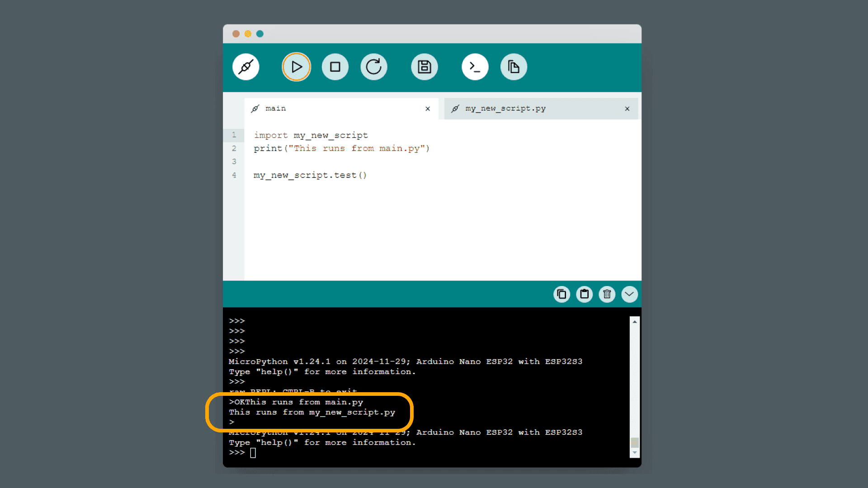
Task: Place cursor at the REPL prompt
Action: tap(253, 452)
